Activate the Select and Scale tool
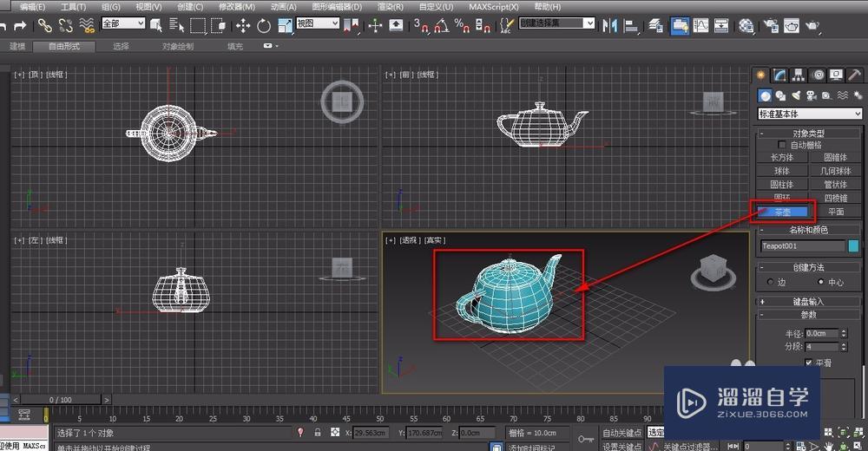Image resolution: width=868 pixels, height=451 pixels. 285,25
